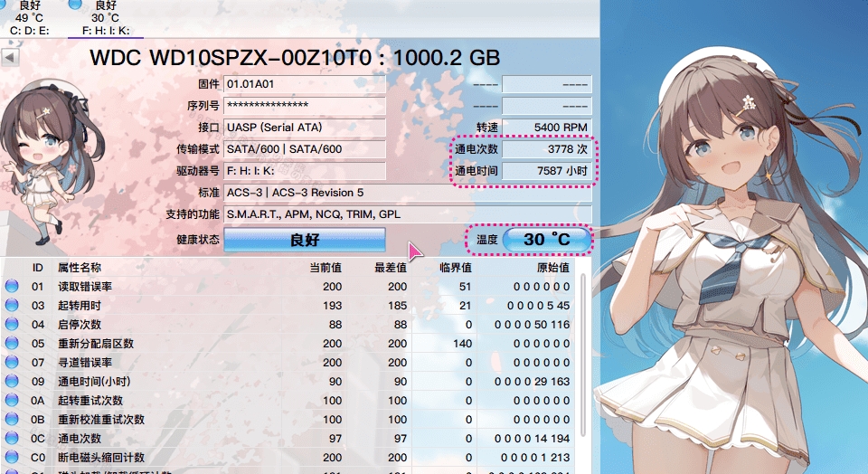Click the previous disk arrow button
Image resolution: width=868 pixels, height=474 pixels.
[x=10, y=57]
